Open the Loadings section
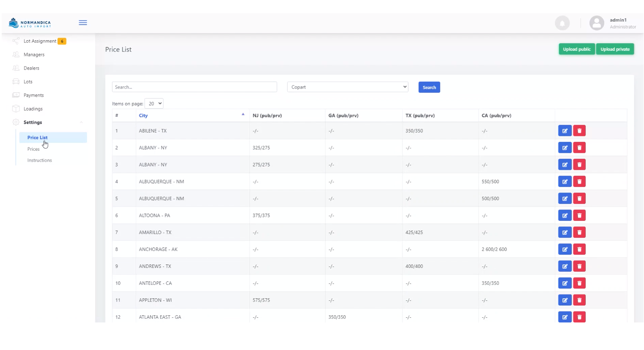The height and width of the screenshot is (350, 644). tap(33, 109)
